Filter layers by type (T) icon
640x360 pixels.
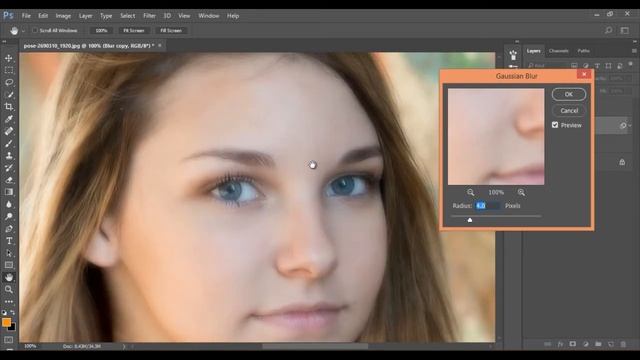pyautogui.click(x=597, y=66)
